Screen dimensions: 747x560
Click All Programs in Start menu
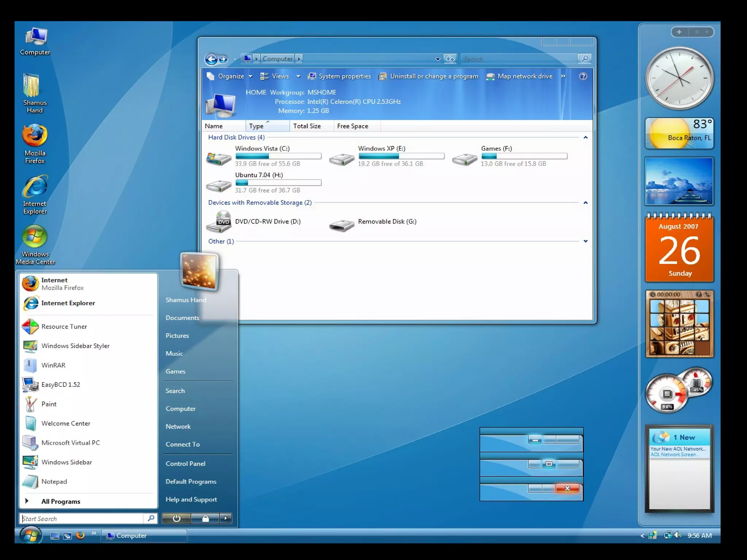click(x=61, y=502)
